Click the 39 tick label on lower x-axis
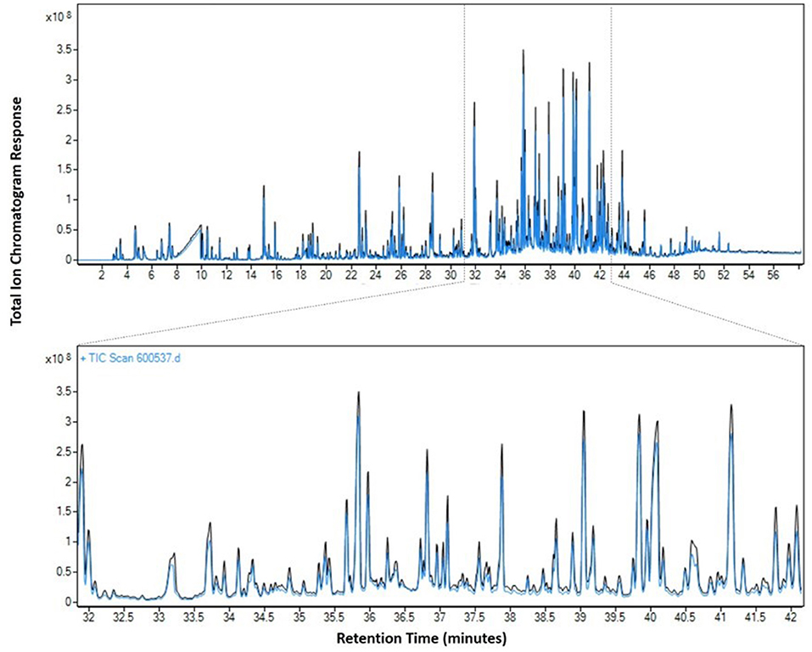This screenshot has width=812, height=652. coord(580,617)
